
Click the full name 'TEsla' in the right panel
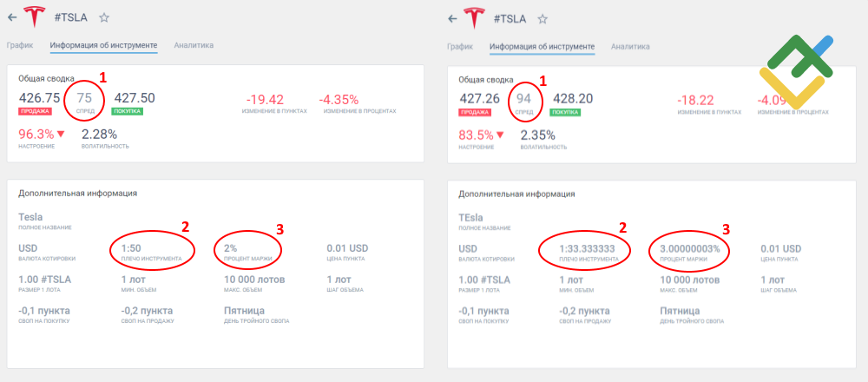pos(471,218)
